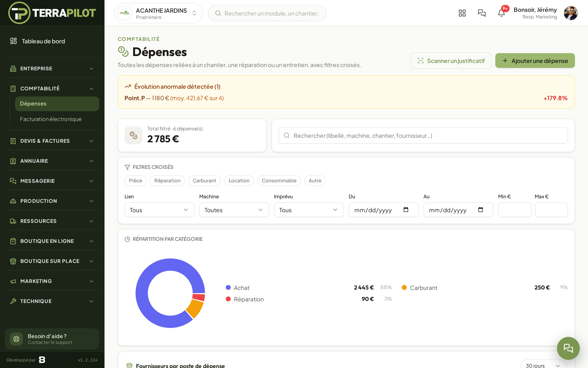
Task: Open the messages icon in top bar
Action: [x=482, y=13]
